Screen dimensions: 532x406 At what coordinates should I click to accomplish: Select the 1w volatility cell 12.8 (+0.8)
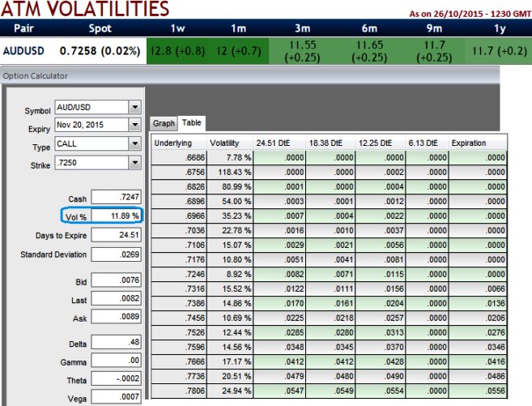coord(177,51)
